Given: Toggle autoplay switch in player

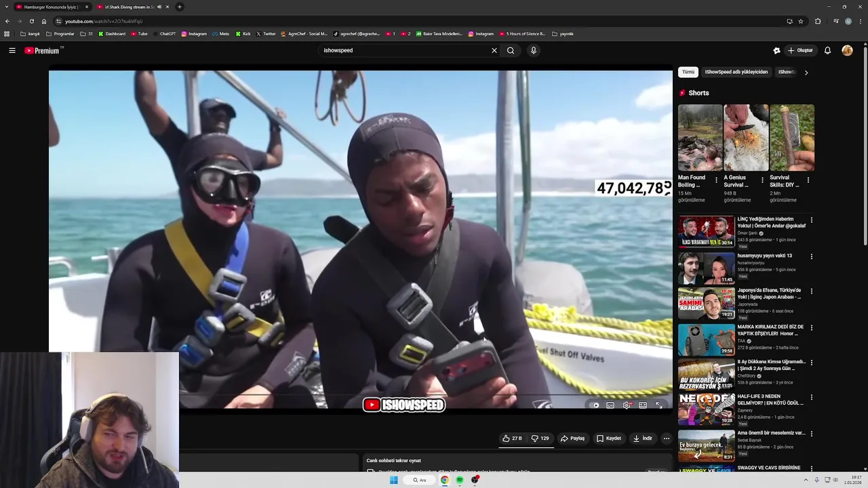Looking at the screenshot, I should pos(595,405).
